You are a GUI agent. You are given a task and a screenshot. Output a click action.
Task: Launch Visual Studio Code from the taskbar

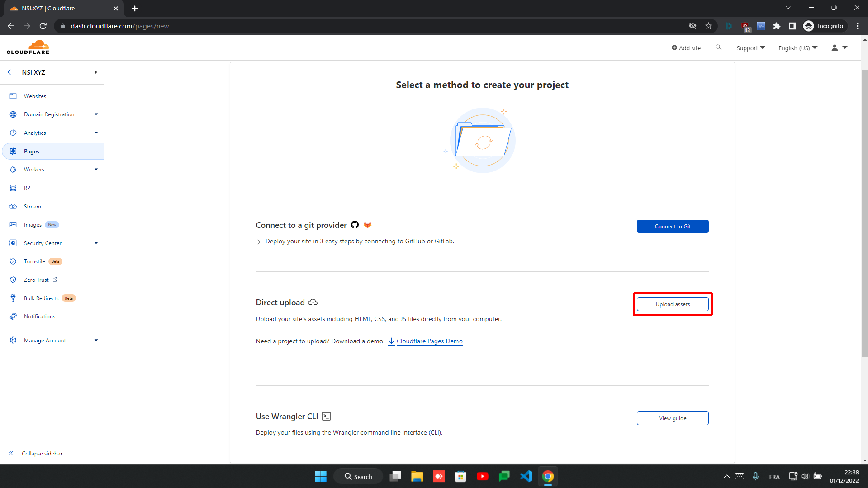pos(526,476)
